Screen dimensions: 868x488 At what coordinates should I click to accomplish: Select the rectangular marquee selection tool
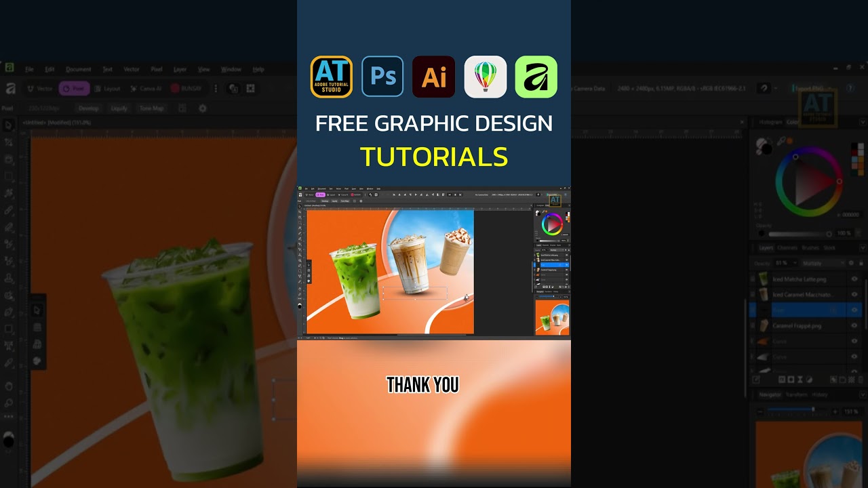click(8, 176)
